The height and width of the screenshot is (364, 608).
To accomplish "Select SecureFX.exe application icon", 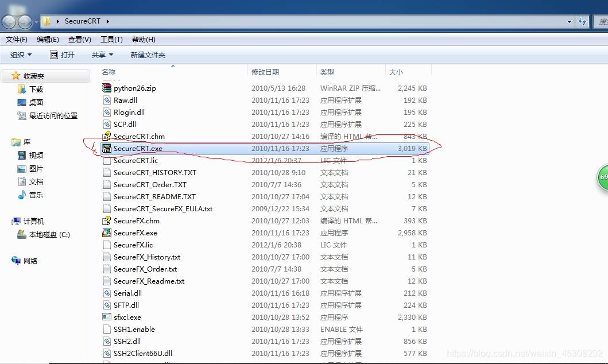I will pos(107,233).
